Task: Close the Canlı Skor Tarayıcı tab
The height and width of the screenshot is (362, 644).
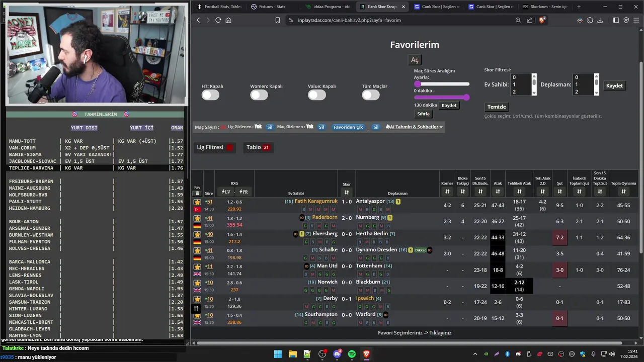Action: click(403, 7)
